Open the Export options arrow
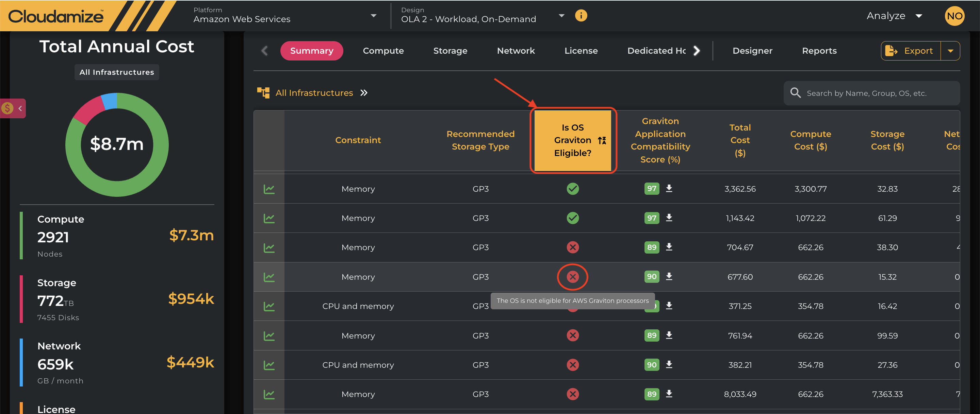980x414 pixels. [x=950, y=51]
